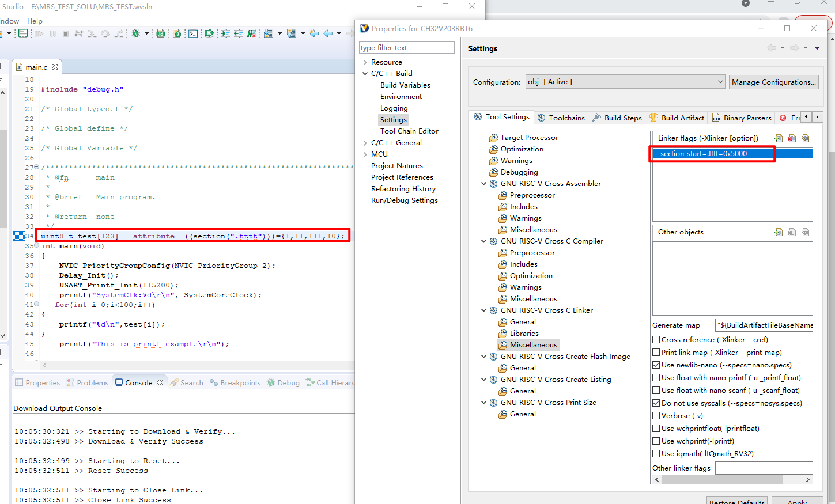Click the Manage Configurations button

click(773, 82)
